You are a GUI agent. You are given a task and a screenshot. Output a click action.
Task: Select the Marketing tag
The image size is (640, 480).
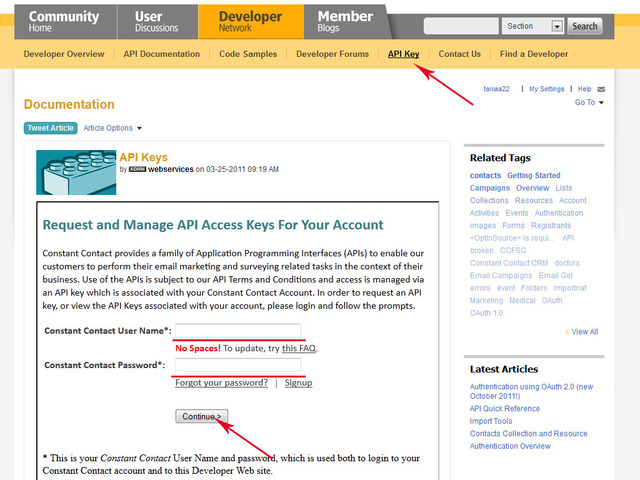tap(487, 300)
